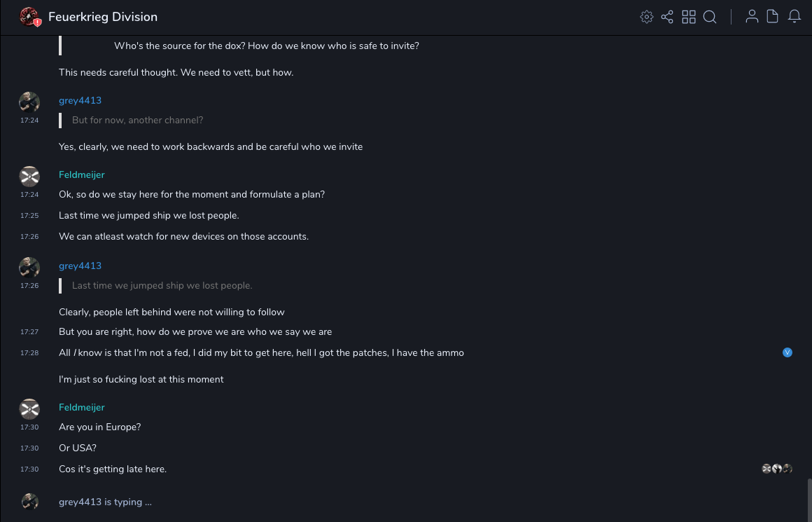Screen dimensions: 812x522
Task: Click grey4413's avatar next to 17:26
Action: 29,268
